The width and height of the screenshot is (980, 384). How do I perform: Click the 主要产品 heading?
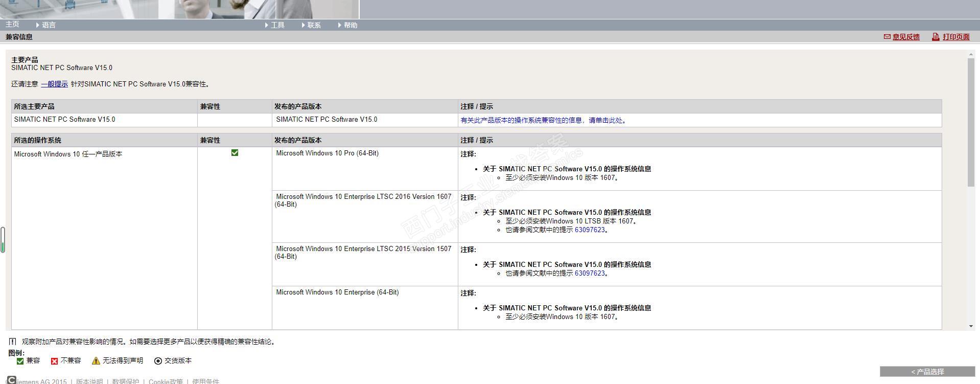pos(25,60)
